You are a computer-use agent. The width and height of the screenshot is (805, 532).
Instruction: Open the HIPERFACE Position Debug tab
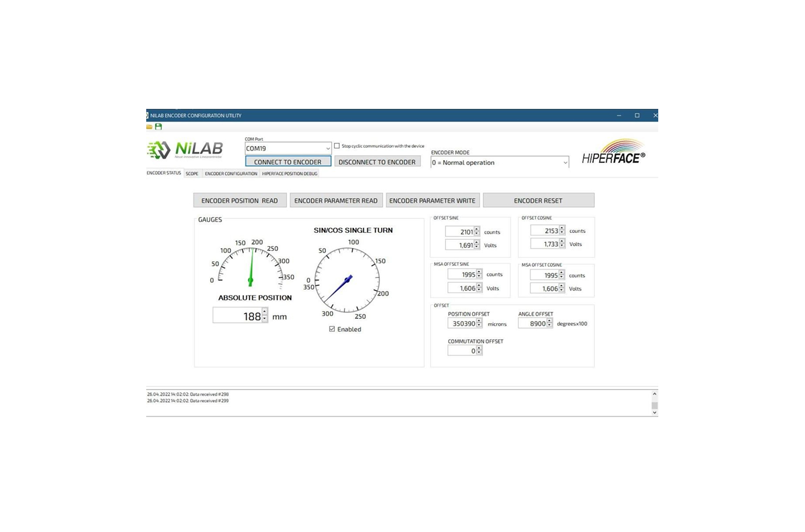tap(289, 173)
